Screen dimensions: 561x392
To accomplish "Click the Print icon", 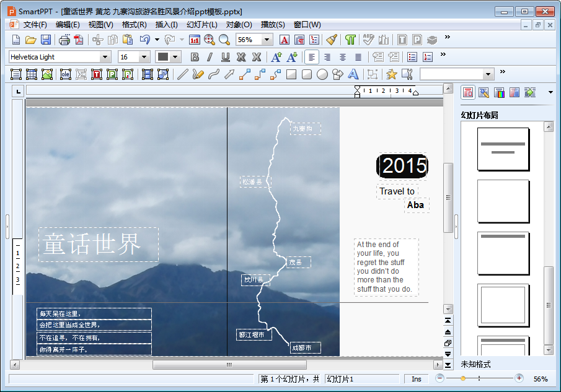I will [x=64, y=40].
